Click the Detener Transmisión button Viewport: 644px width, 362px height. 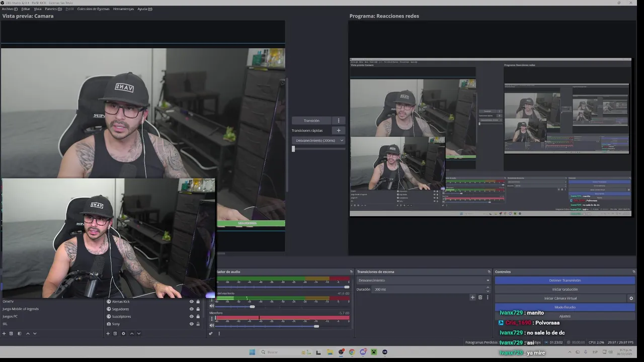tap(565, 280)
